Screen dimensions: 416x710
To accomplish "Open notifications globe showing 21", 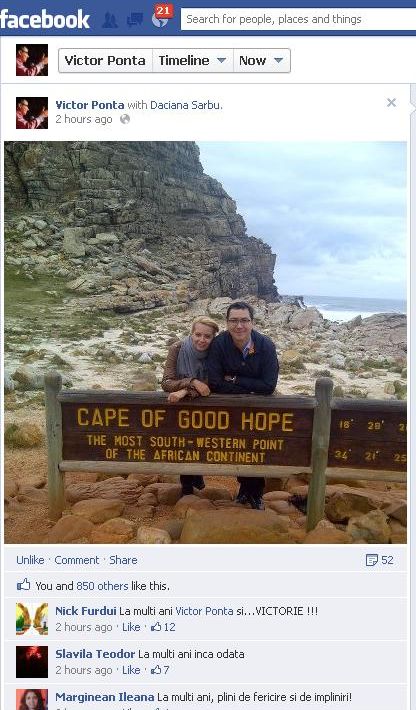I will click(x=161, y=17).
